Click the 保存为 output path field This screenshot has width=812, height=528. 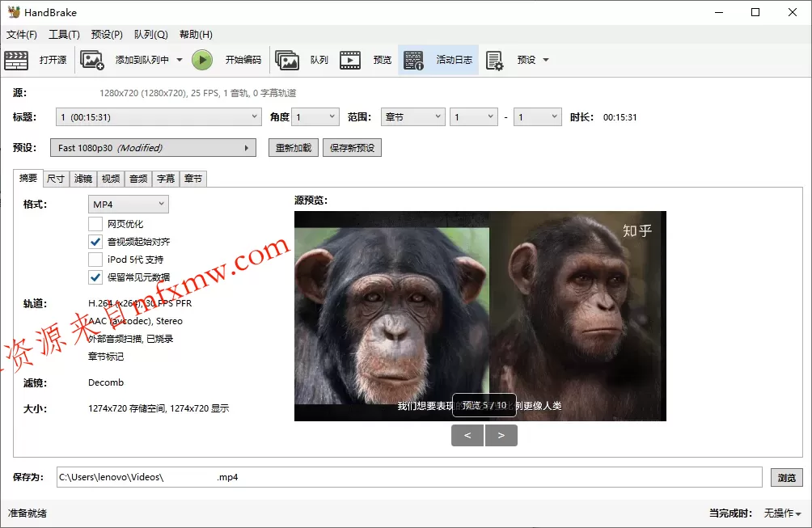pyautogui.click(x=409, y=477)
